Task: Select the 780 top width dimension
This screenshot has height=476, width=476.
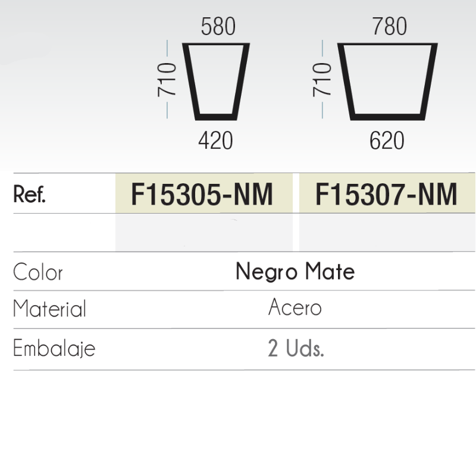Action: 389,27
